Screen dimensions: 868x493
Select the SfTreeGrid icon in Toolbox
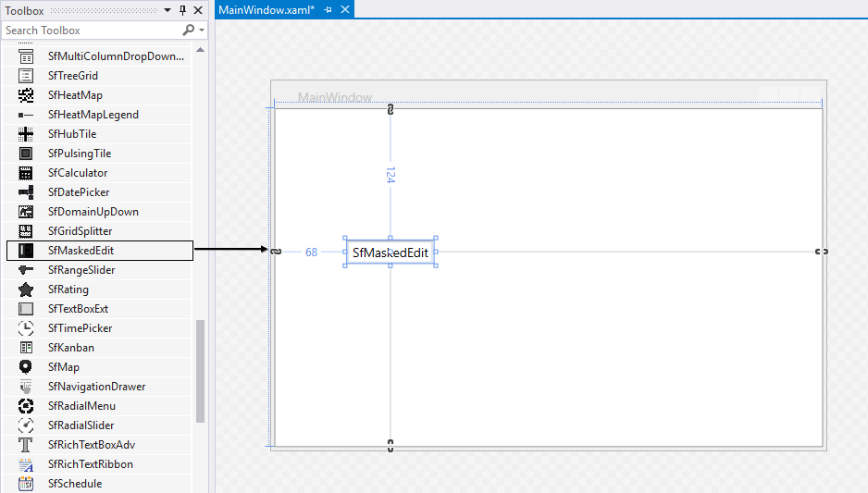(26, 76)
